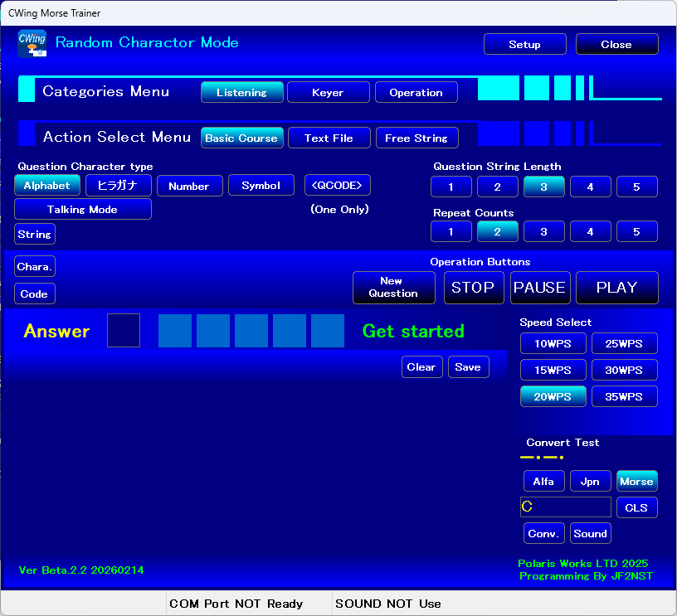Toggle Symbol character type
Viewport: 677px width, 616px height.
pos(261,186)
